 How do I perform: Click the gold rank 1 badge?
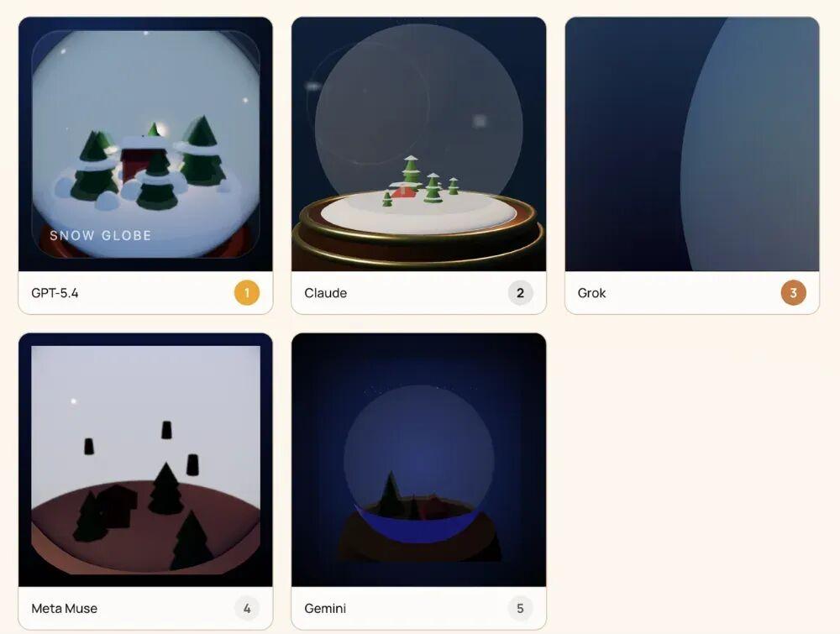click(246, 293)
